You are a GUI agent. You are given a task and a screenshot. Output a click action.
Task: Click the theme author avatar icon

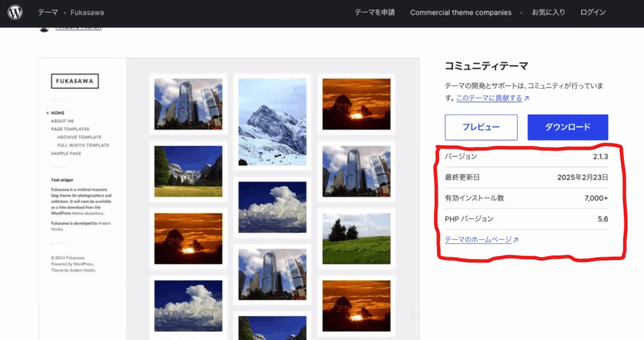click(x=43, y=28)
